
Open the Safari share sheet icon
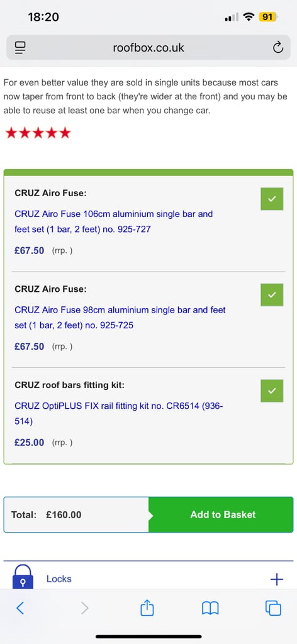pos(147,608)
